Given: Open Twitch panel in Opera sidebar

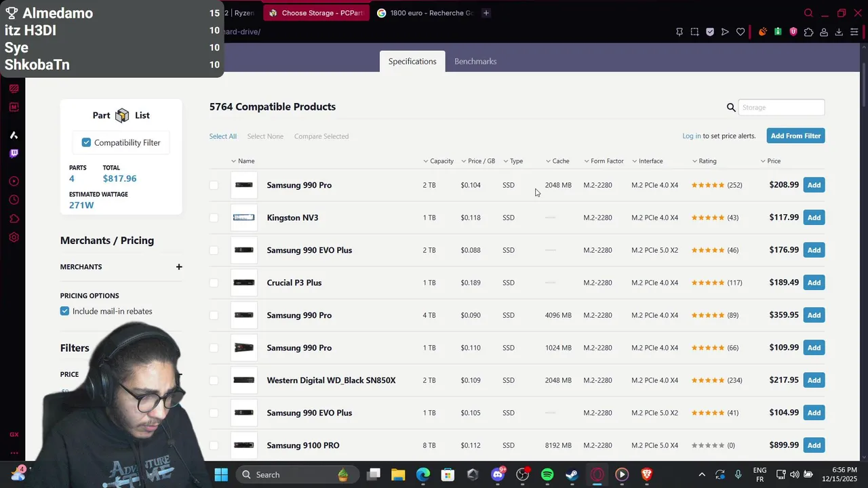Looking at the screenshot, I should [14, 153].
